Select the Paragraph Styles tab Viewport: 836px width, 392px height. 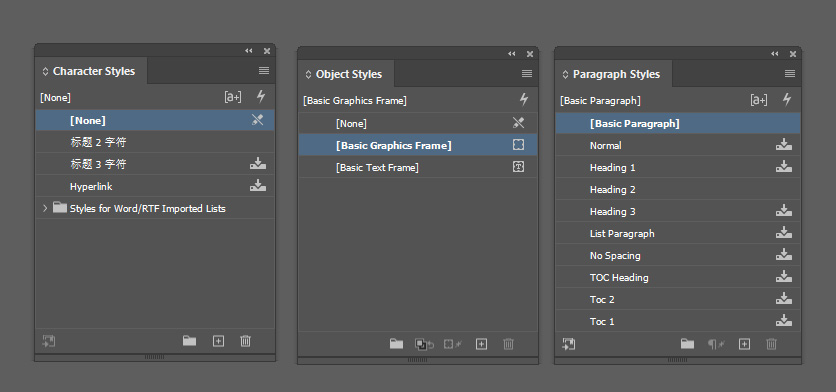tap(614, 74)
